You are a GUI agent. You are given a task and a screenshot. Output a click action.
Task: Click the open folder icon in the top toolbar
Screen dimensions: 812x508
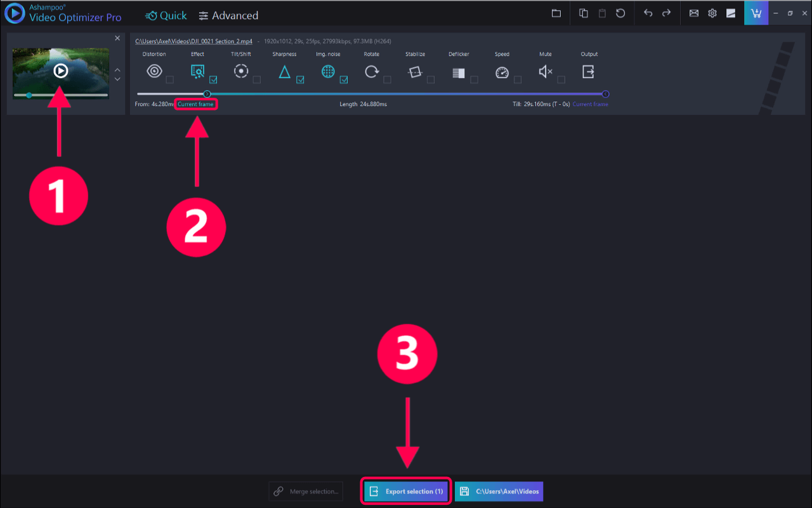pos(556,13)
